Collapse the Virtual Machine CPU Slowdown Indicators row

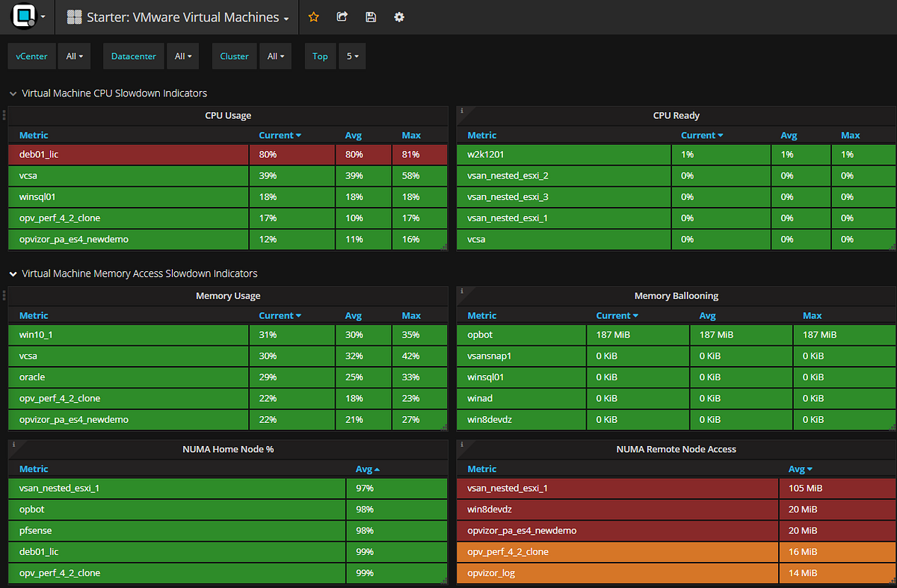coord(13,93)
